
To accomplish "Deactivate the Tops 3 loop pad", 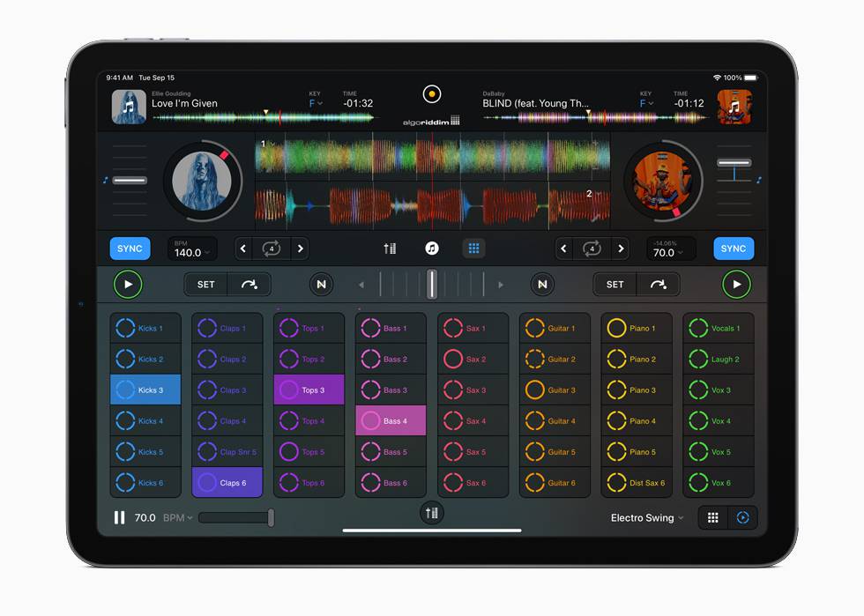I will coord(309,390).
